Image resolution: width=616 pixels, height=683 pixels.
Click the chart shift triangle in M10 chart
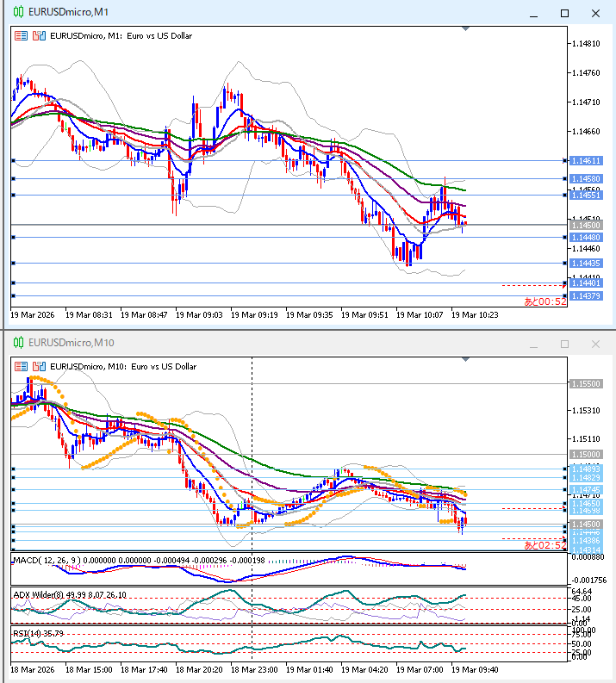[467, 359]
